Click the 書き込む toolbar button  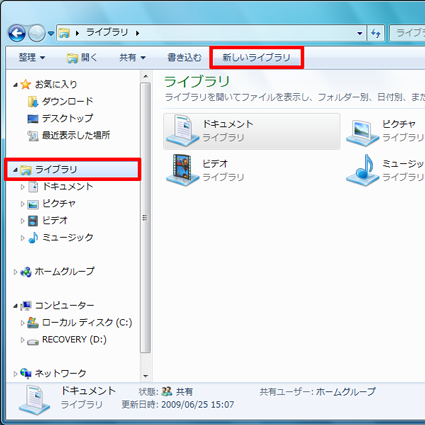pos(184,58)
